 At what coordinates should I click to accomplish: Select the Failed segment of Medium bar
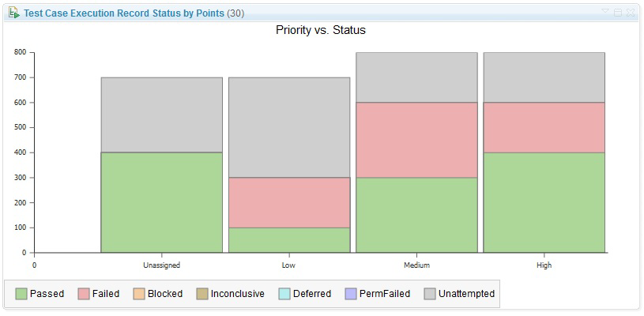click(416, 140)
